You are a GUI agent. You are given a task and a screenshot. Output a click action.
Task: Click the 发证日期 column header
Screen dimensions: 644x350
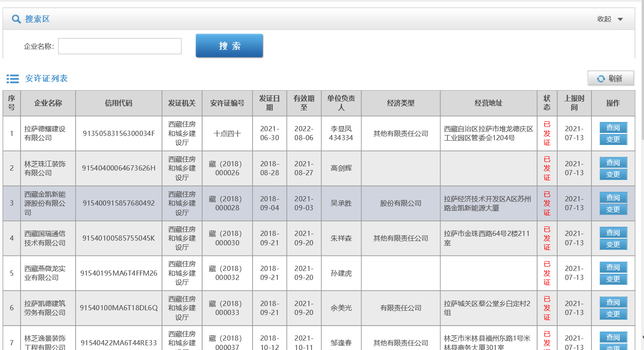click(269, 103)
